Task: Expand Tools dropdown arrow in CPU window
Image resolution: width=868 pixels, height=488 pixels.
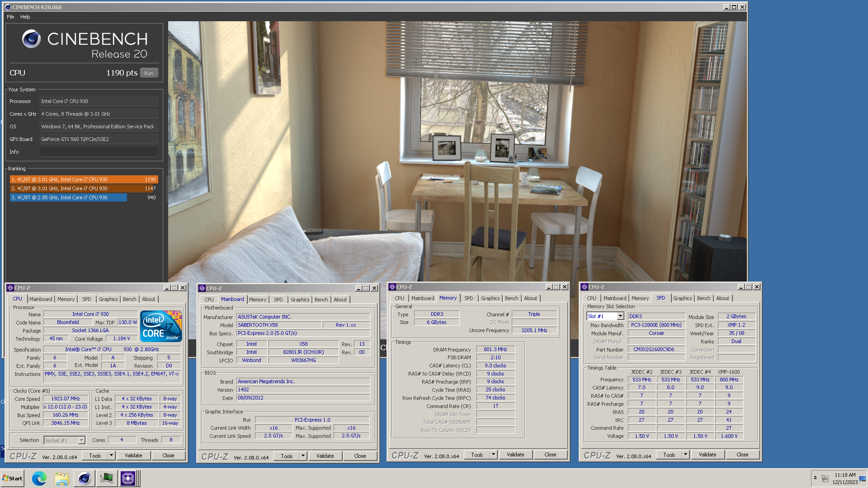Action: point(111,456)
